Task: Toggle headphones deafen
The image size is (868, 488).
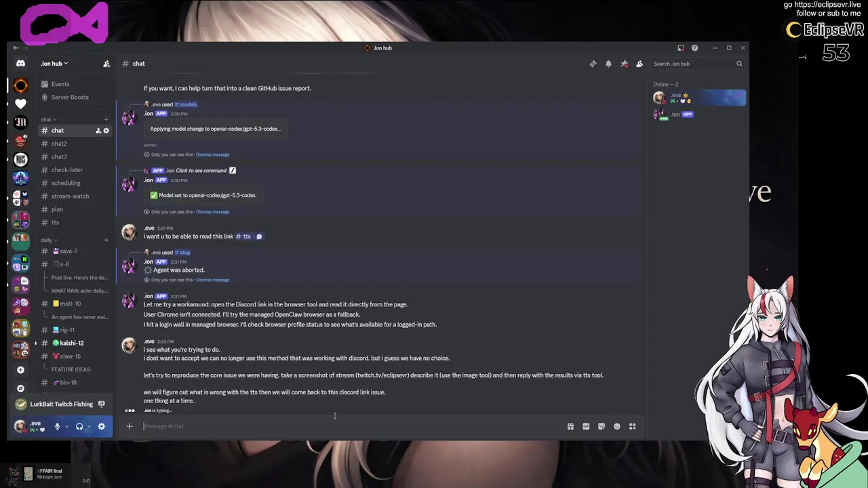Action: [x=79, y=426]
